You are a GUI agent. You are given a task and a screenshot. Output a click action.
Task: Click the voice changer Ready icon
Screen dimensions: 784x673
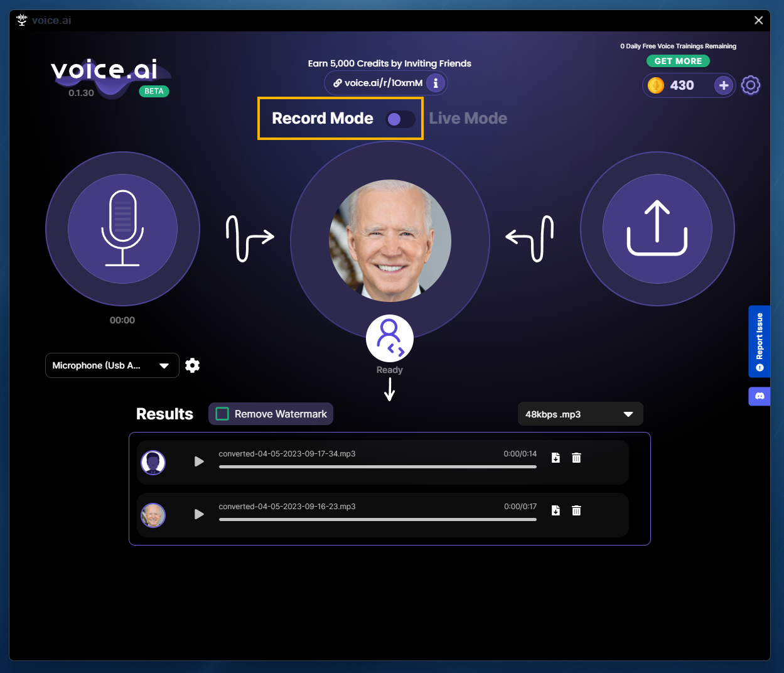(x=390, y=338)
